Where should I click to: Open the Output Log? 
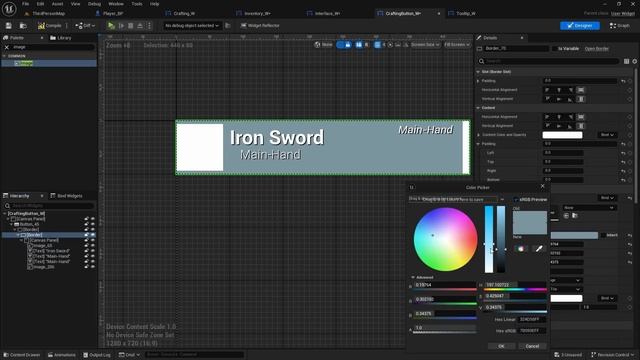97,355
